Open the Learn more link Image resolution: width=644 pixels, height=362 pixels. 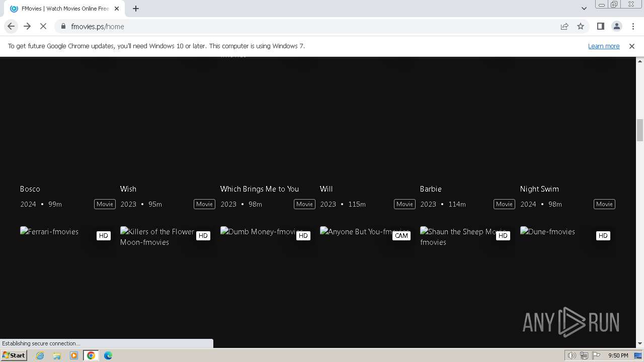click(x=604, y=46)
